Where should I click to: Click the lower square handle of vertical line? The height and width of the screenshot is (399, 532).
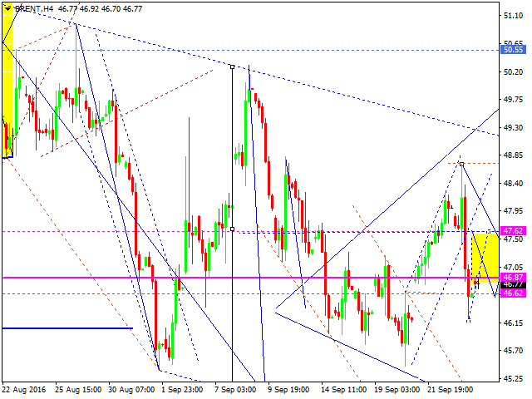coord(233,229)
